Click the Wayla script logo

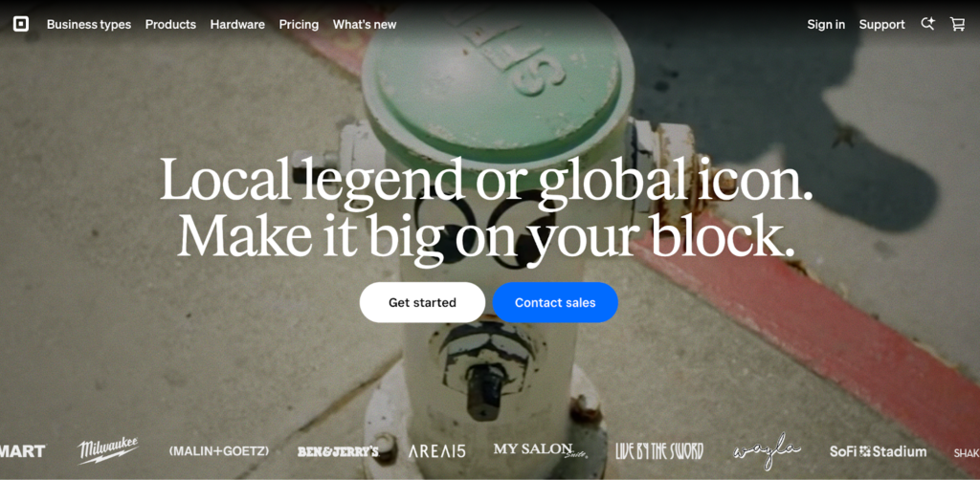(767, 452)
